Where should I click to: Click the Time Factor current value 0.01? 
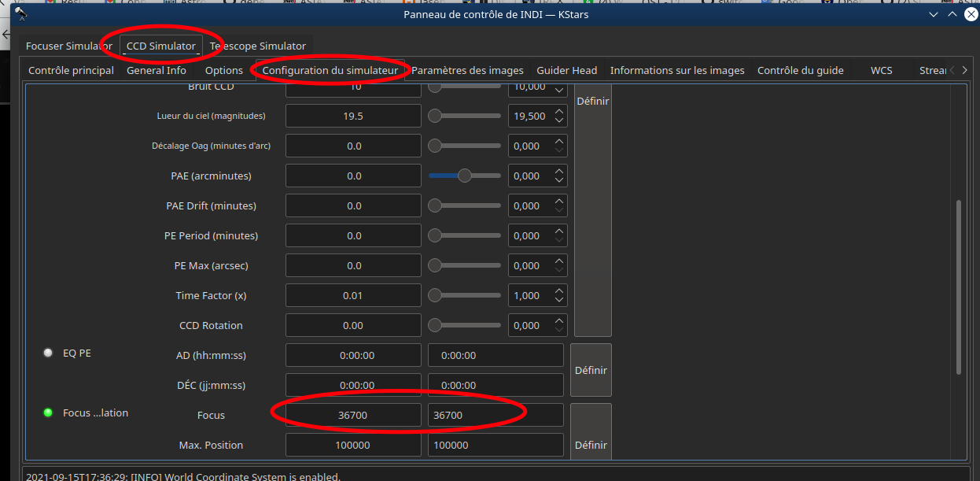pyautogui.click(x=354, y=295)
